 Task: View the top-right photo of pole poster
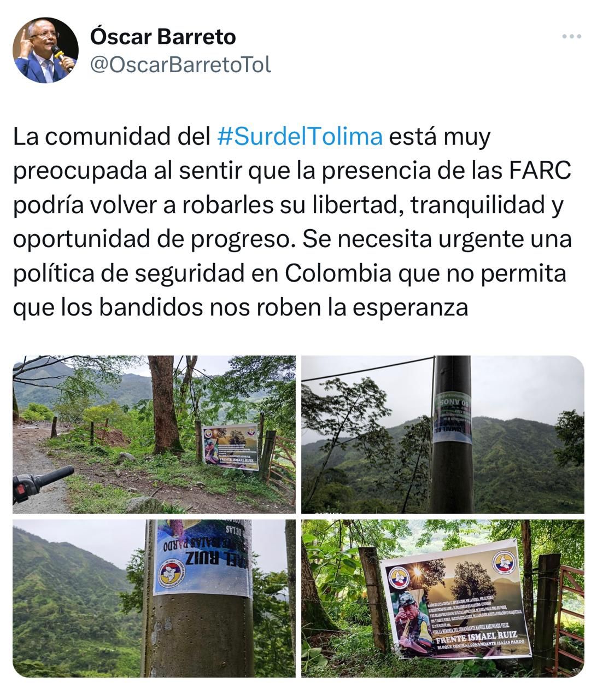442,434
